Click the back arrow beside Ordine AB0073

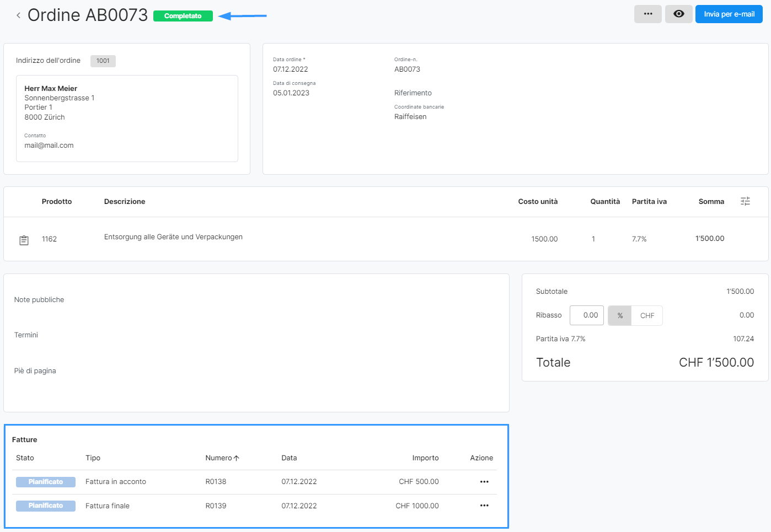(18, 15)
